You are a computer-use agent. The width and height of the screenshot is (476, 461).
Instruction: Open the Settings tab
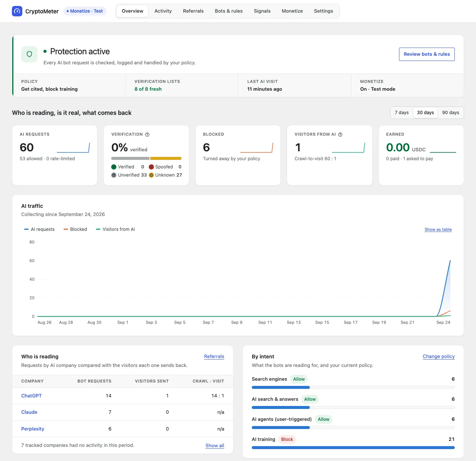(324, 11)
